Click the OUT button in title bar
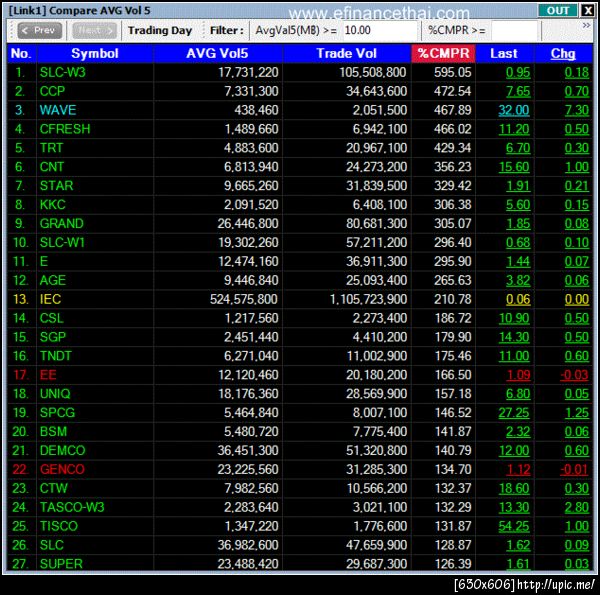The height and width of the screenshot is (595, 600). coord(557,10)
